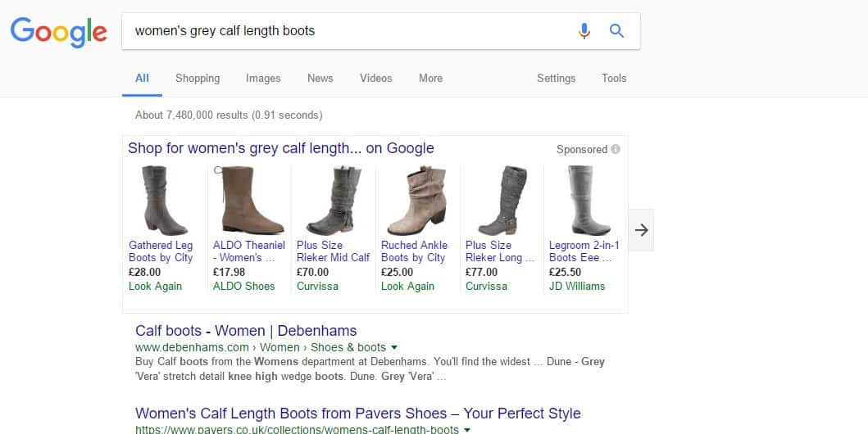Click Curvissa seller under £70.00 boots
This screenshot has width=868, height=434.
point(317,287)
